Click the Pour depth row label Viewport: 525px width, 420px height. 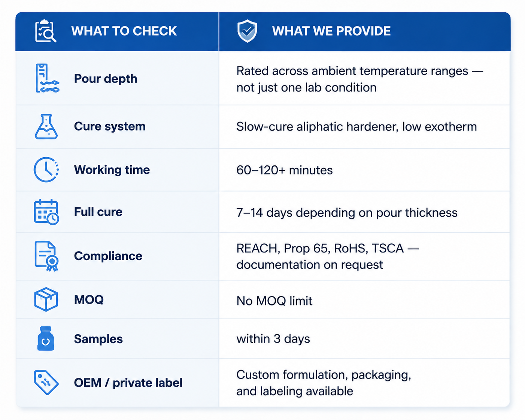[106, 79]
